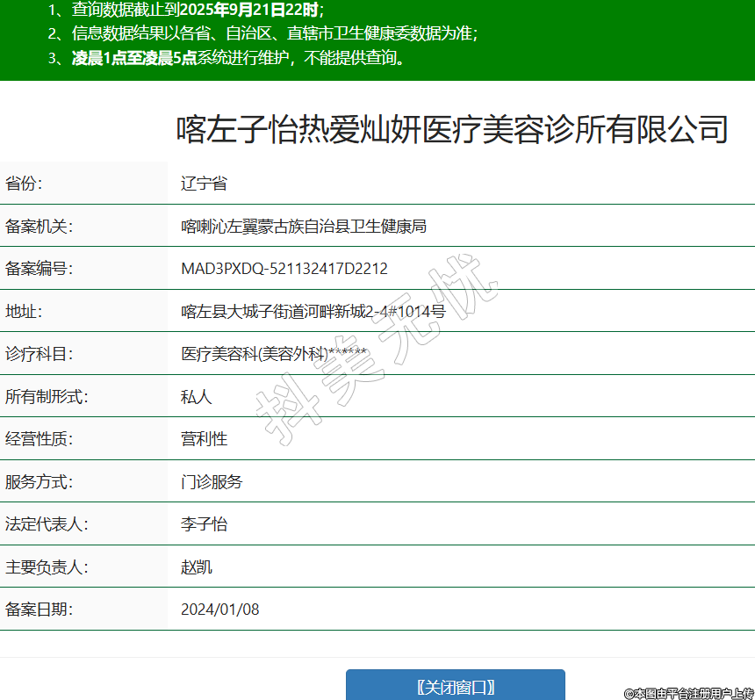Click the 诊疗科目 row label
Image resolution: width=755 pixels, height=700 pixels.
tap(39, 354)
